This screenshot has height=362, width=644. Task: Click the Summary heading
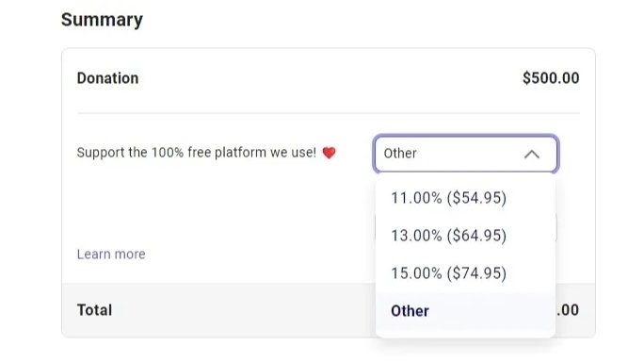pos(102,20)
